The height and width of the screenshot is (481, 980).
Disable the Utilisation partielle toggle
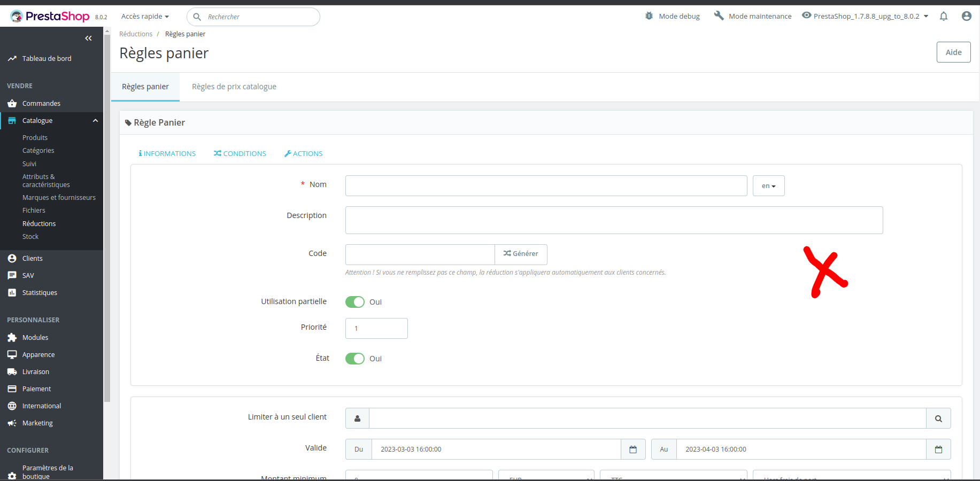tap(354, 301)
